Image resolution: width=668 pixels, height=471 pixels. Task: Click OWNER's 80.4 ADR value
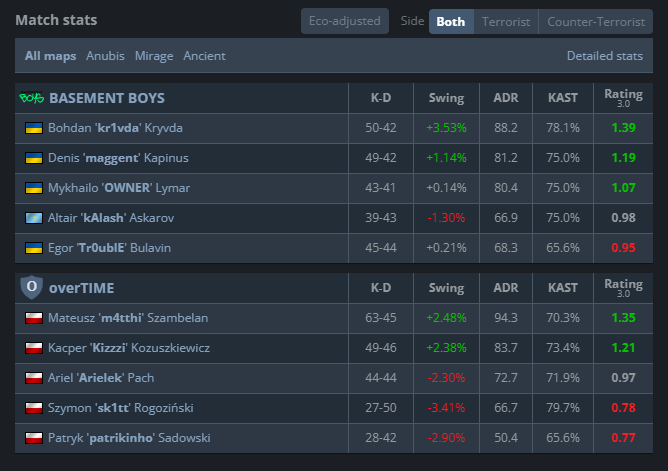(x=506, y=188)
